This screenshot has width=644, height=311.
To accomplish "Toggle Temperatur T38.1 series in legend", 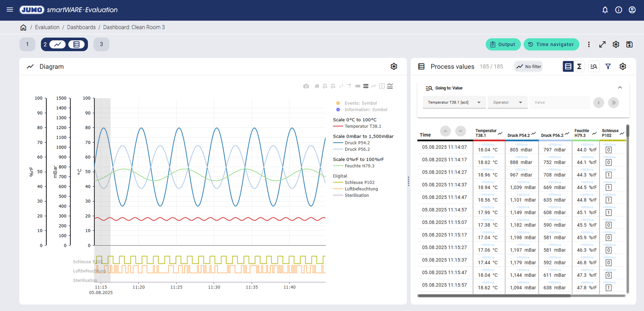I will coord(363,126).
